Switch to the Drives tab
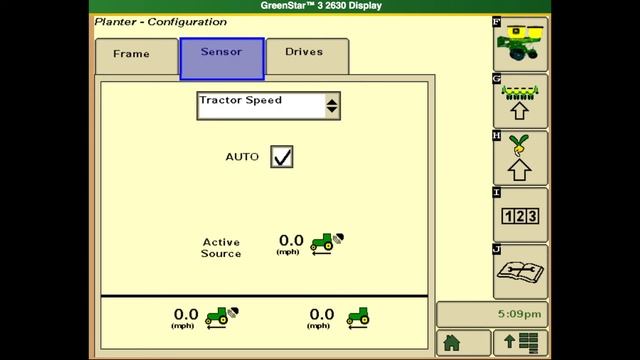This screenshot has height=360, width=640. point(307,56)
